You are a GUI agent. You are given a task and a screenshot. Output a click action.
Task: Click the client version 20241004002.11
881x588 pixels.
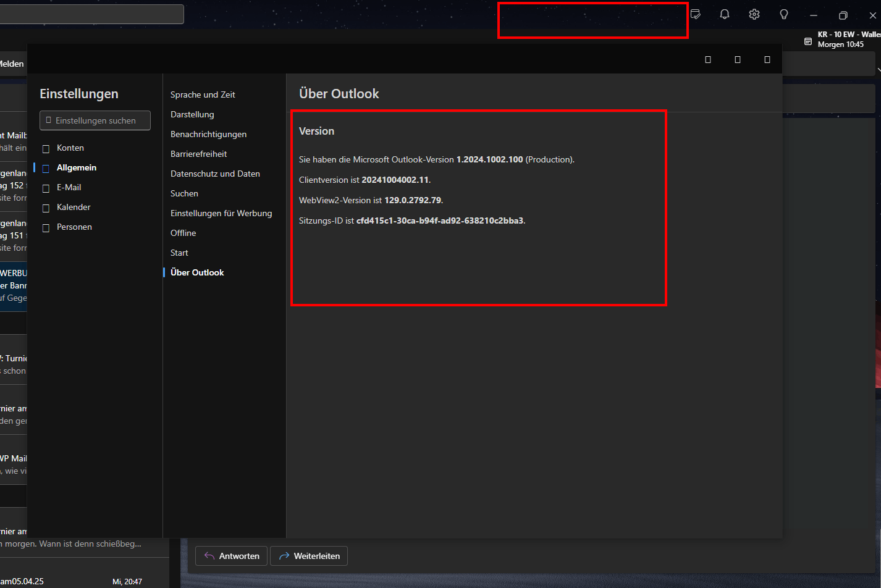[395, 180]
